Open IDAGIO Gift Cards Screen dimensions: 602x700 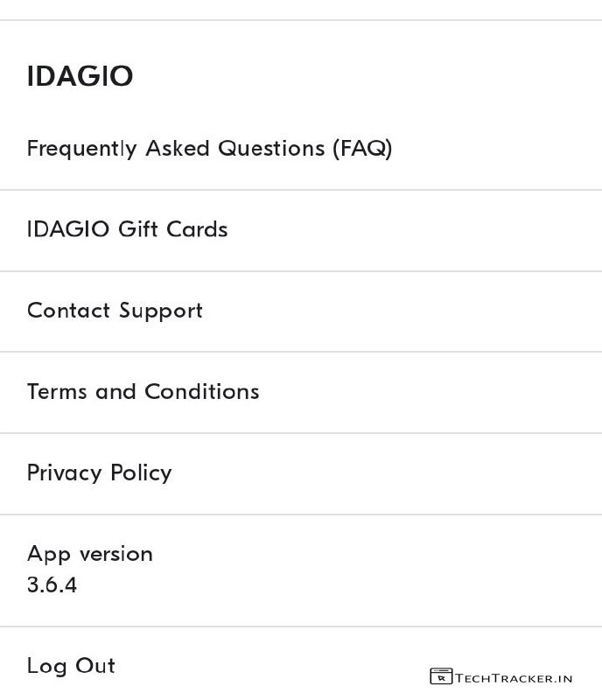pos(127,229)
